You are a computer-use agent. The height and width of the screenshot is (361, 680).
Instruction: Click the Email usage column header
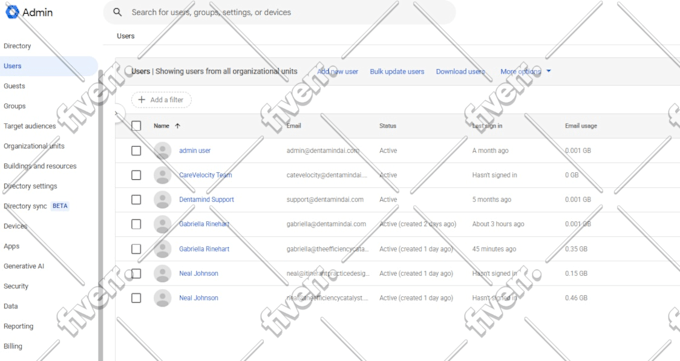point(581,126)
